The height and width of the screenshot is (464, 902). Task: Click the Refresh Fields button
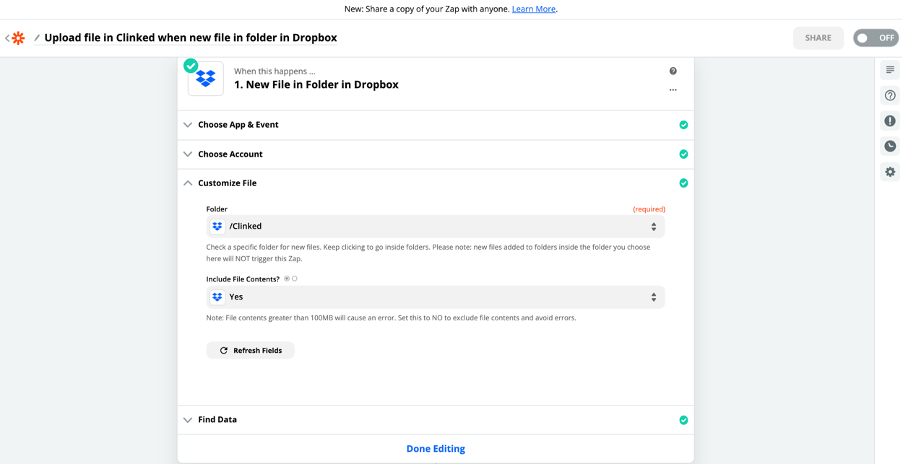(x=250, y=350)
